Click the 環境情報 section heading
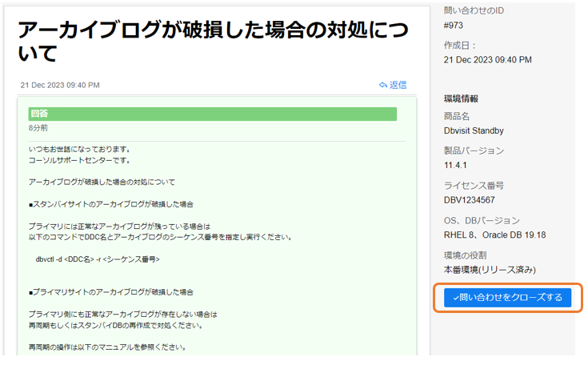Viewport: 588px width, 365px height. 461,98
